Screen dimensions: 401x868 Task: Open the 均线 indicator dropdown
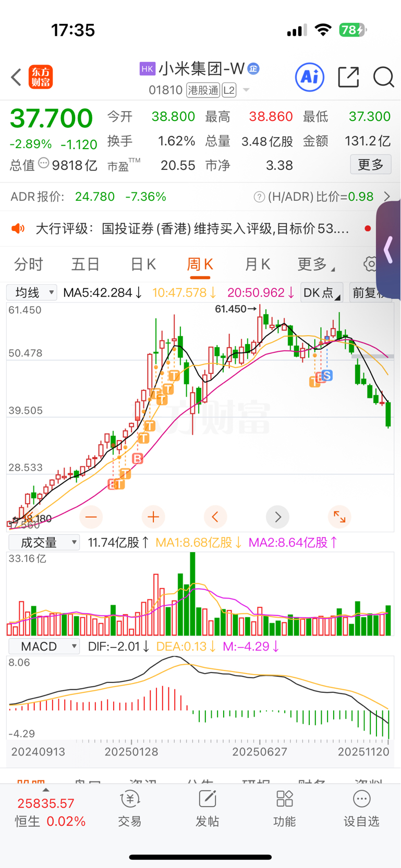[x=31, y=292]
